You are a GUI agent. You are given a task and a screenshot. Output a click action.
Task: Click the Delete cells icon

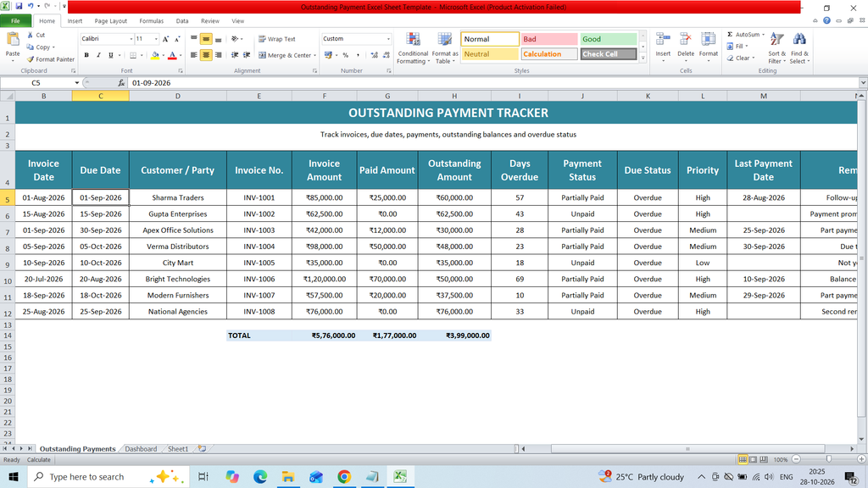[685, 41]
